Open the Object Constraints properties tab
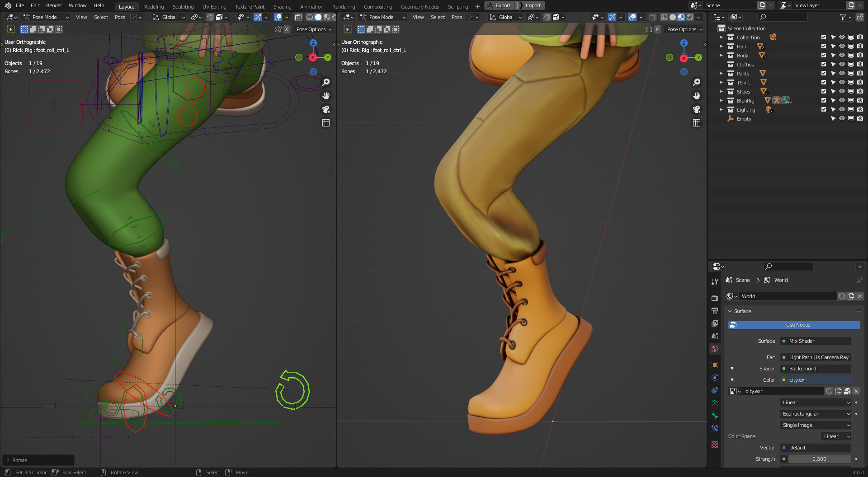This screenshot has width=868, height=477. coord(715,390)
